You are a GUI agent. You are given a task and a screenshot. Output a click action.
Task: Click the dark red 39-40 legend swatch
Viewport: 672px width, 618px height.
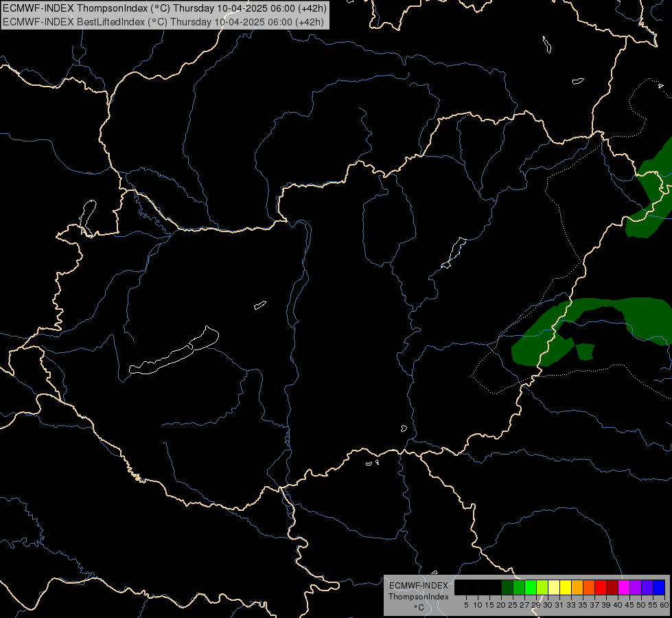point(612,587)
